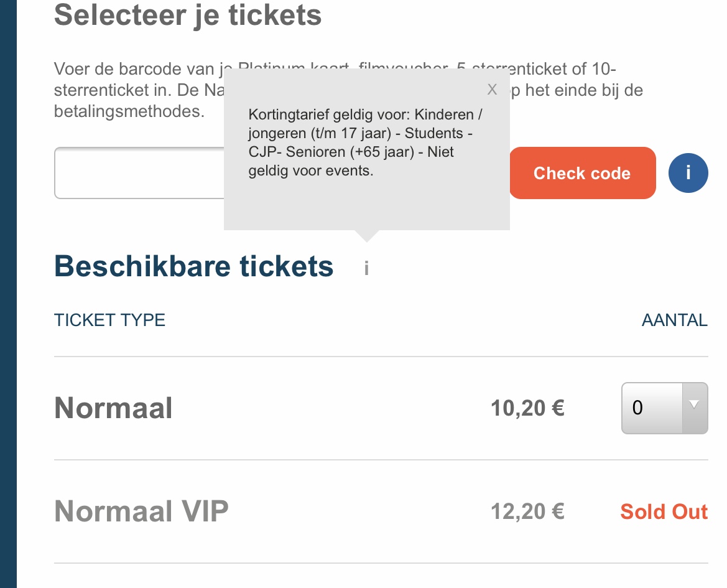The width and height of the screenshot is (727, 588).
Task: Click the Kortingtarief tooltip text
Action: click(365, 142)
